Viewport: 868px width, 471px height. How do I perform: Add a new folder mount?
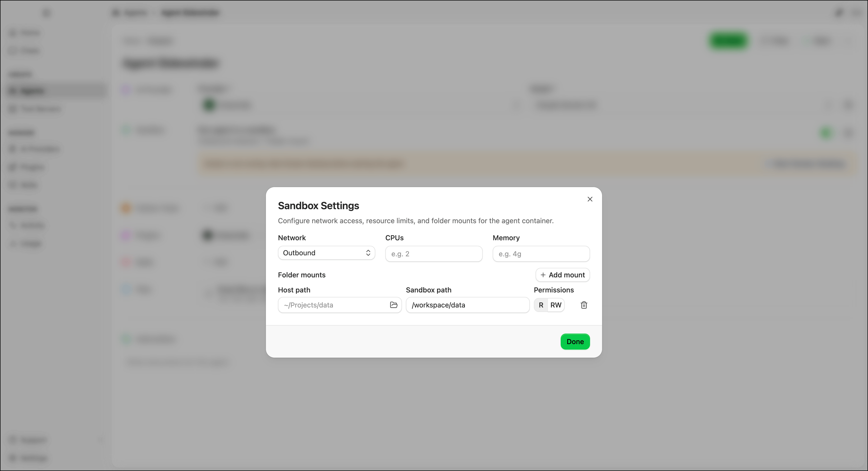point(562,275)
